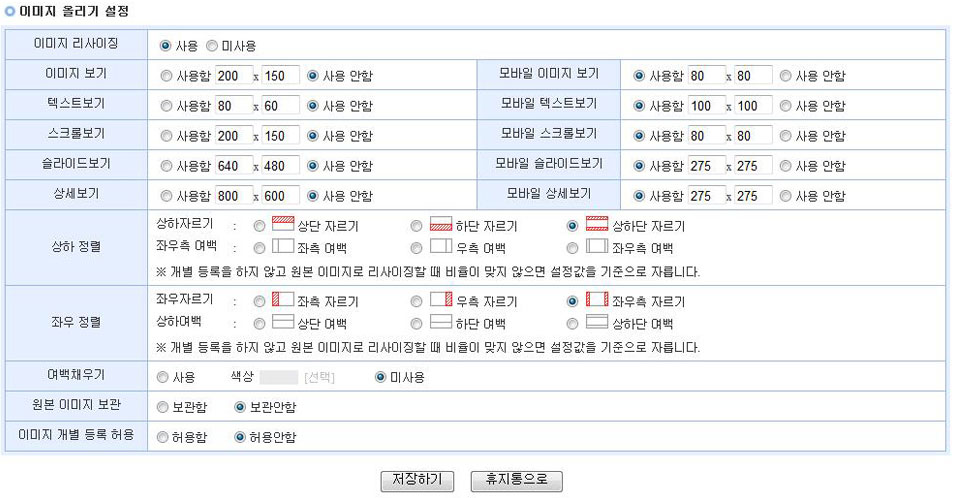Image resolution: width=956 pixels, height=498 pixels.
Task: Click the 하단 여백 margin icon
Action: [x=440, y=322]
